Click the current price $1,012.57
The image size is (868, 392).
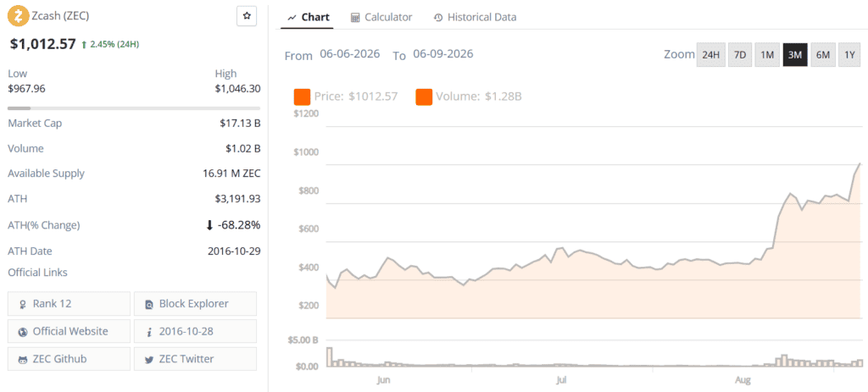42,44
